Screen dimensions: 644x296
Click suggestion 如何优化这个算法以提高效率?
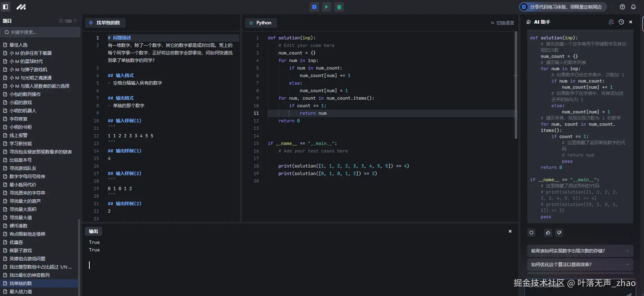click(x=580, y=264)
